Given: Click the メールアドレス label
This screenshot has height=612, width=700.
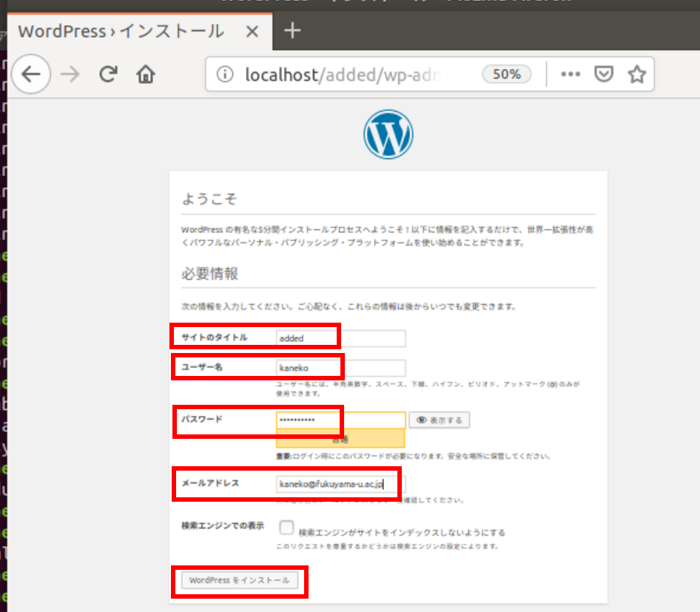Looking at the screenshot, I should 210,483.
